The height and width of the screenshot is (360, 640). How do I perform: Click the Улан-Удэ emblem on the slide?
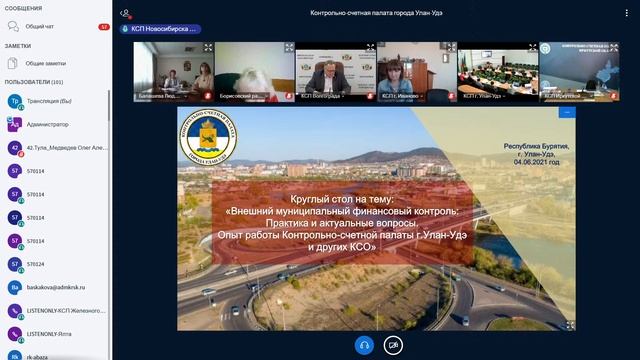[209, 137]
